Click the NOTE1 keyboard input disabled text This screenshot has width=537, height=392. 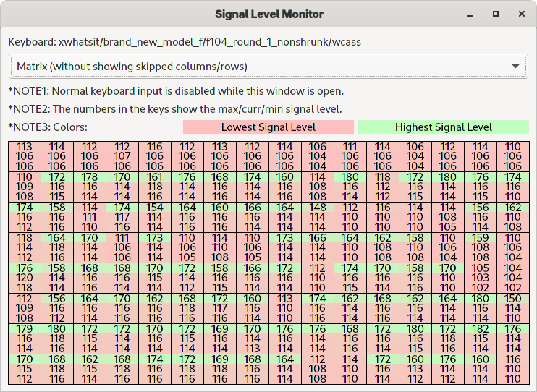(x=176, y=91)
